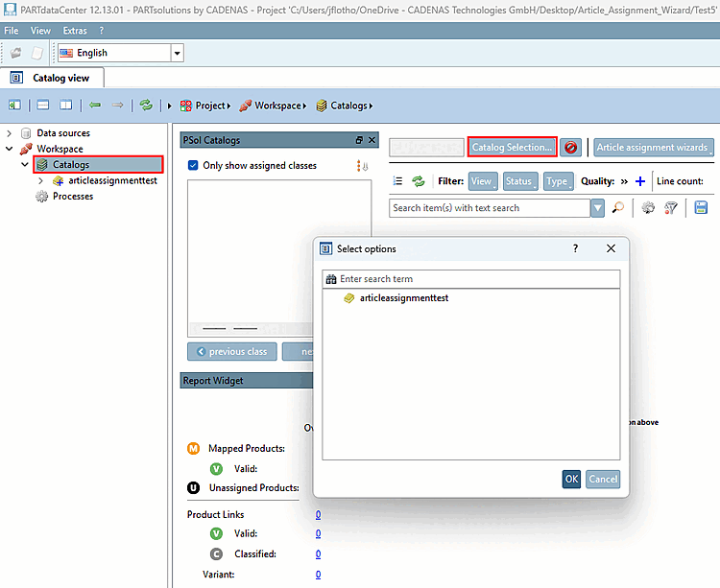Run search with the magnifier icon
The width and height of the screenshot is (720, 588).
tap(618, 208)
